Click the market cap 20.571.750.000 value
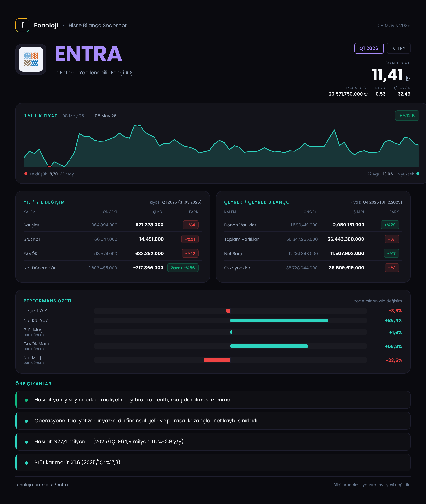The width and height of the screenshot is (426, 504). pyautogui.click(x=348, y=94)
